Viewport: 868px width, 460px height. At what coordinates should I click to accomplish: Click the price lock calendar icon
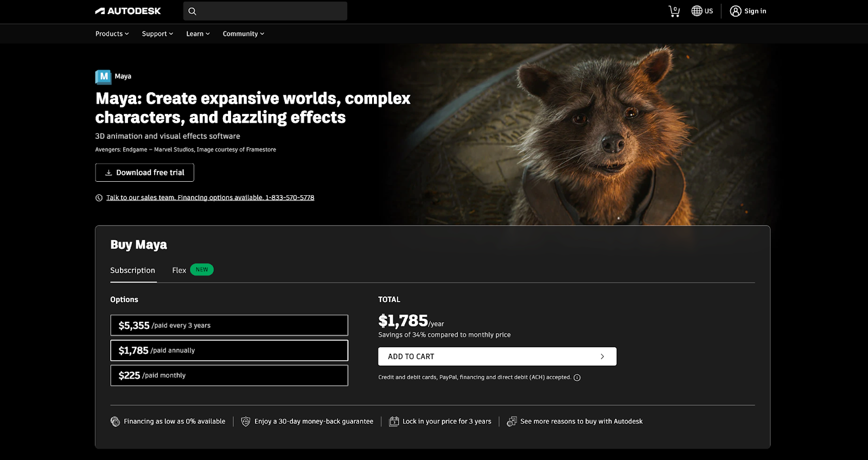click(394, 421)
